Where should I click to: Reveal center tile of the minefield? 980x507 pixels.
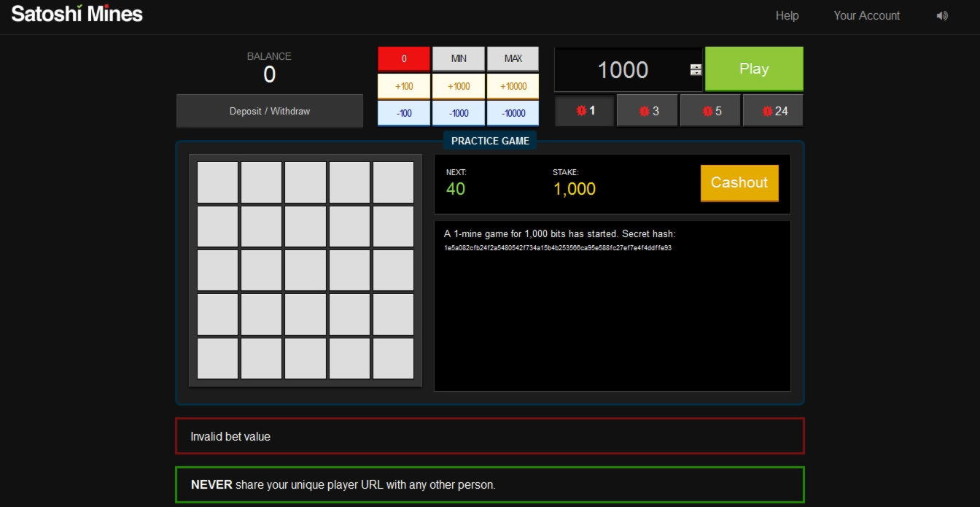[306, 270]
